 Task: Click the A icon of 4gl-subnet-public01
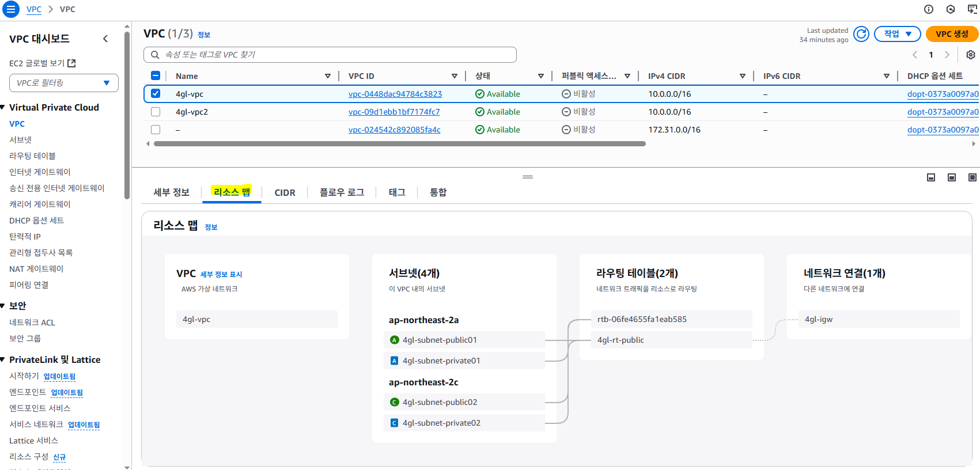pyautogui.click(x=395, y=340)
